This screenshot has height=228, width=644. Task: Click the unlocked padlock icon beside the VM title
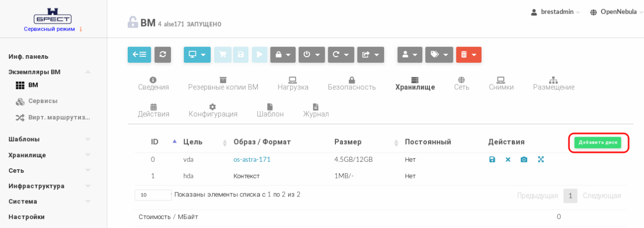point(133,23)
